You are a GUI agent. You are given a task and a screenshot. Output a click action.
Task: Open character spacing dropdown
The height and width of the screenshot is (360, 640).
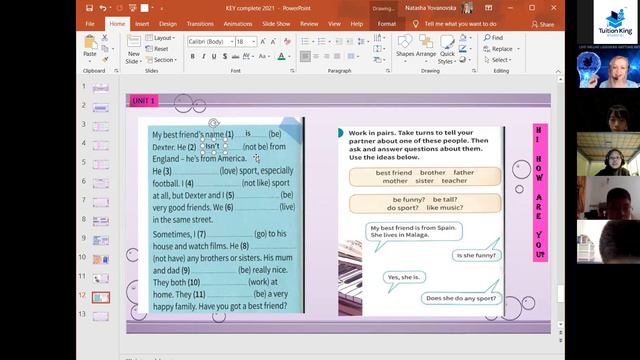point(248,56)
